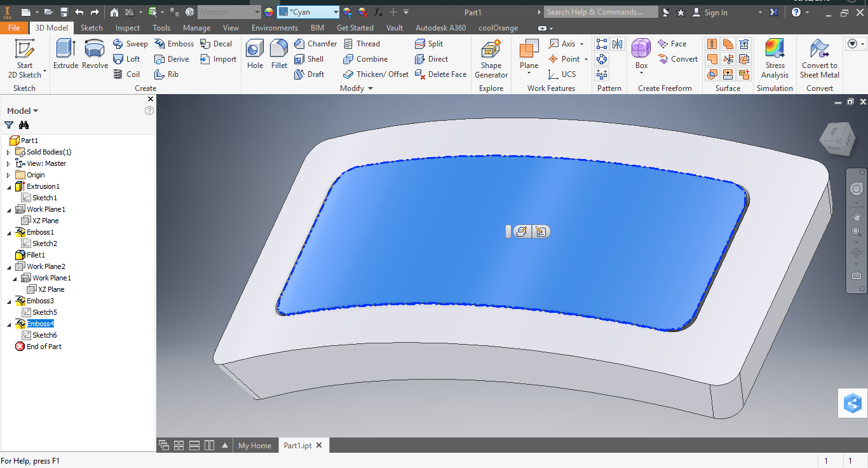This screenshot has width=868, height=468.
Task: Click the Pan tool in navigation bar
Action: [857, 216]
